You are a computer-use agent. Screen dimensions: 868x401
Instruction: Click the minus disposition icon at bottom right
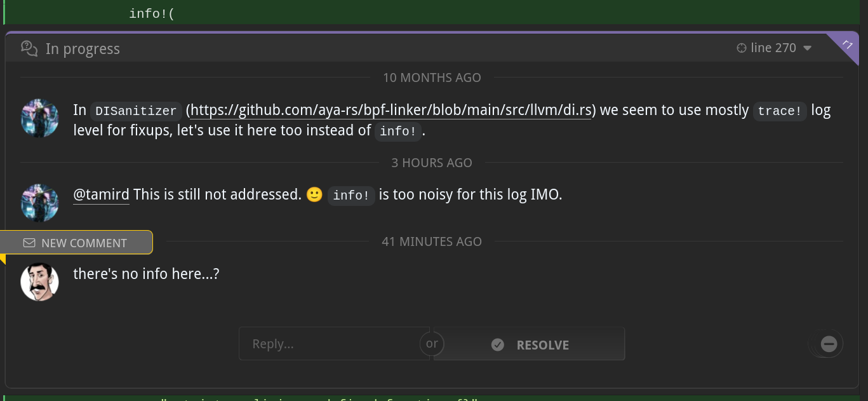point(829,344)
